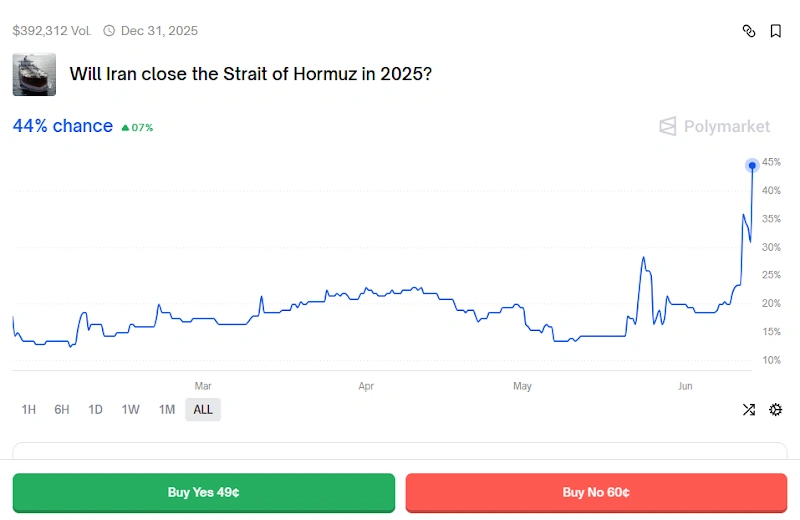Screen dimensions: 800x520
Task: Click the 44% chance value
Action: click(x=62, y=126)
